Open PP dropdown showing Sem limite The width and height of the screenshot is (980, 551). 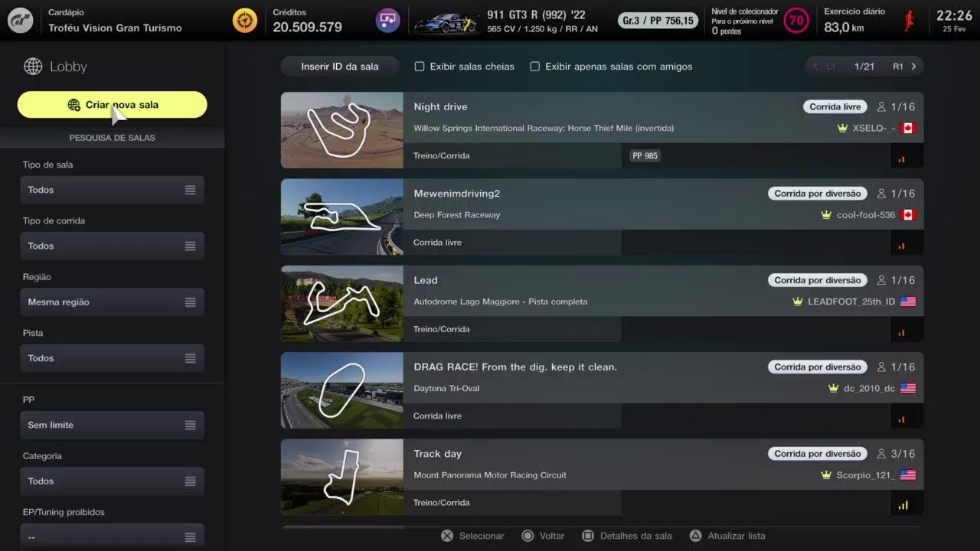pyautogui.click(x=113, y=425)
